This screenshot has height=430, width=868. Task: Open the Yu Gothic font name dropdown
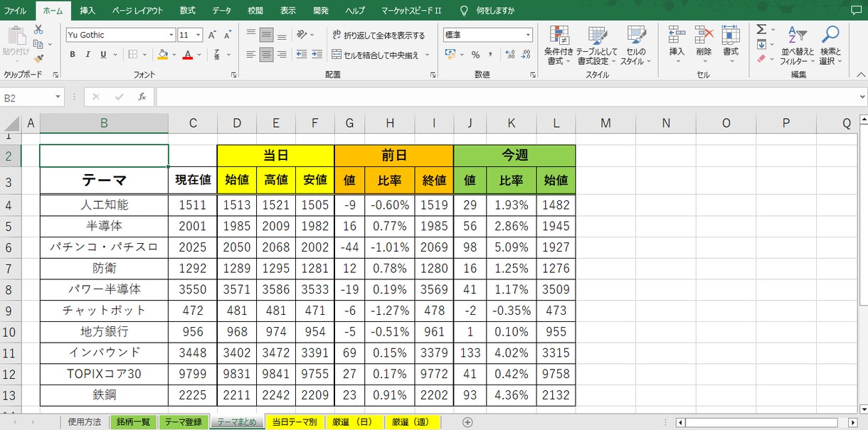point(171,35)
